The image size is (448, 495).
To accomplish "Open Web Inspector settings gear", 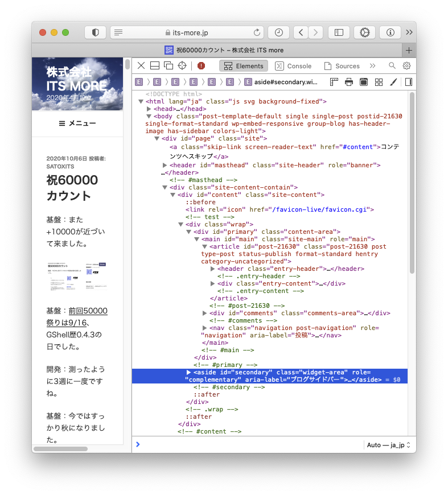I will [x=406, y=66].
